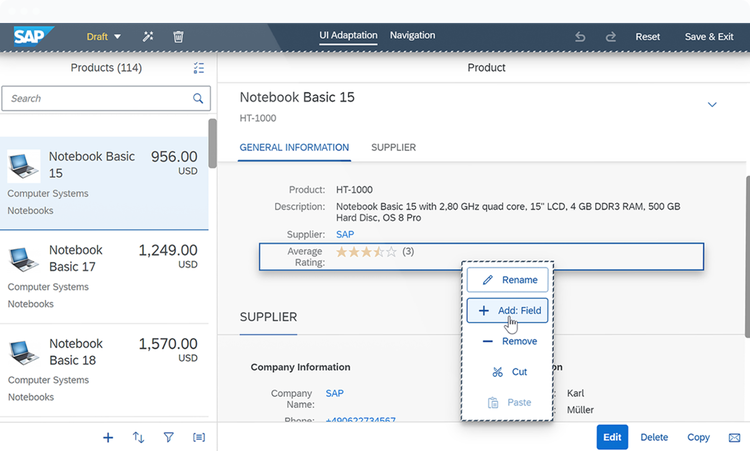
Task: Click the SAP company name link
Action: coord(334,393)
